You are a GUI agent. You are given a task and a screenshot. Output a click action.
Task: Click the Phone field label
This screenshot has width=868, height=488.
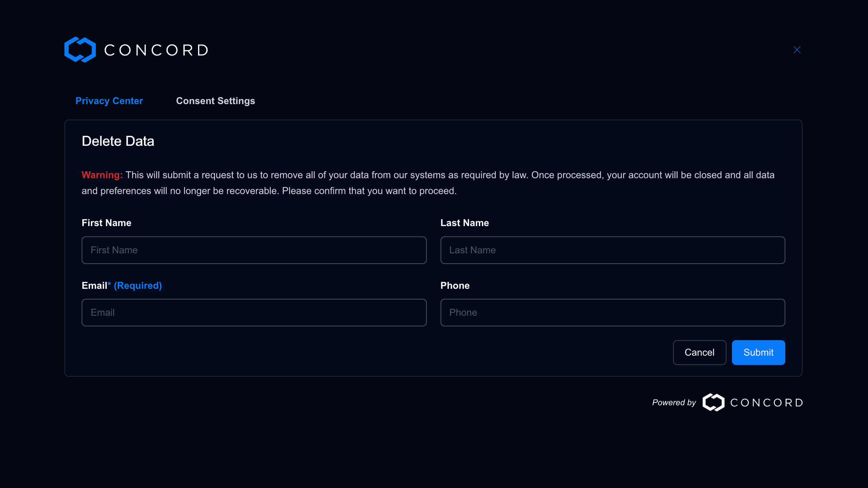click(455, 285)
